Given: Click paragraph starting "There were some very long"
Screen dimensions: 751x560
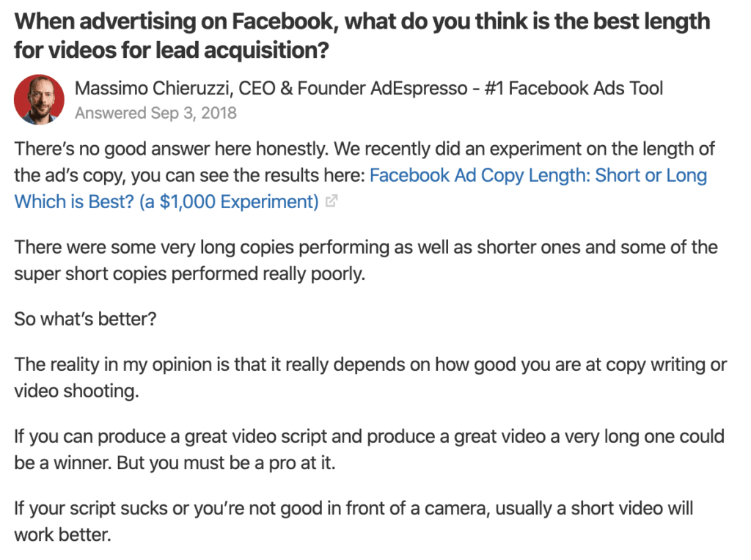Looking at the screenshot, I should 366,260.
